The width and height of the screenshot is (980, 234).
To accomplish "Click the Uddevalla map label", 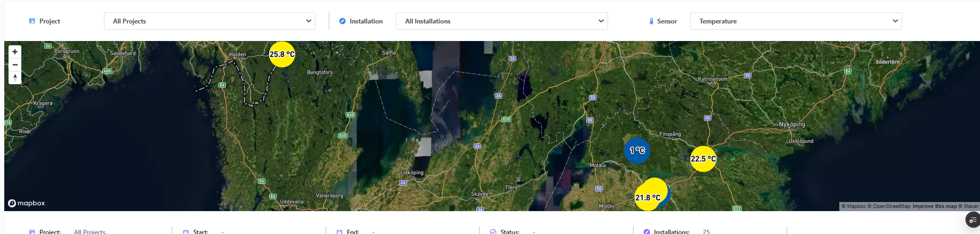I will pyautogui.click(x=291, y=201).
